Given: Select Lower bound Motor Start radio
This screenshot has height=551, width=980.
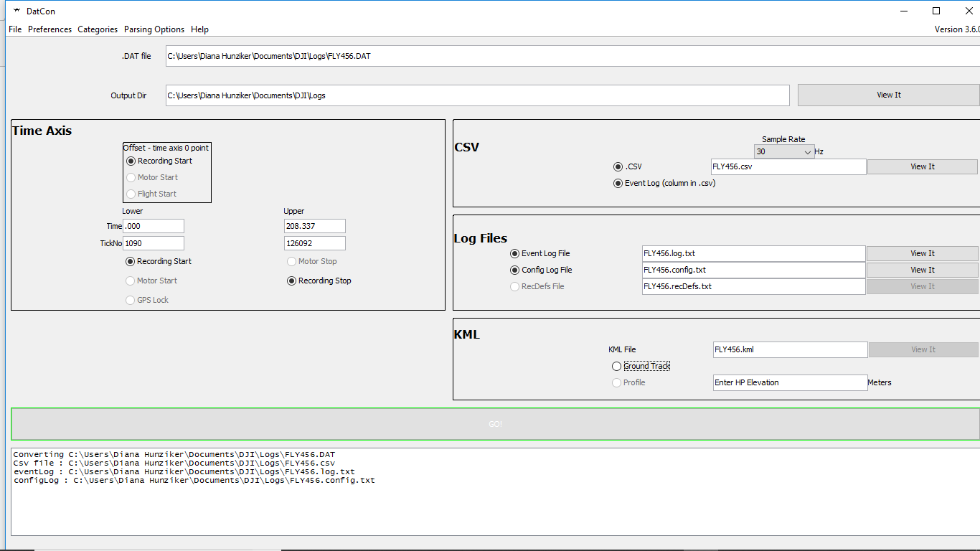Looking at the screenshot, I should (x=131, y=281).
